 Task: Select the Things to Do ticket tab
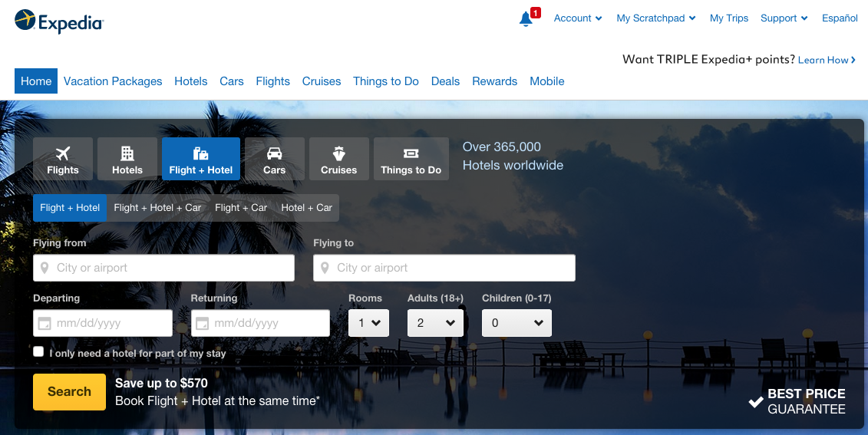coord(411,159)
